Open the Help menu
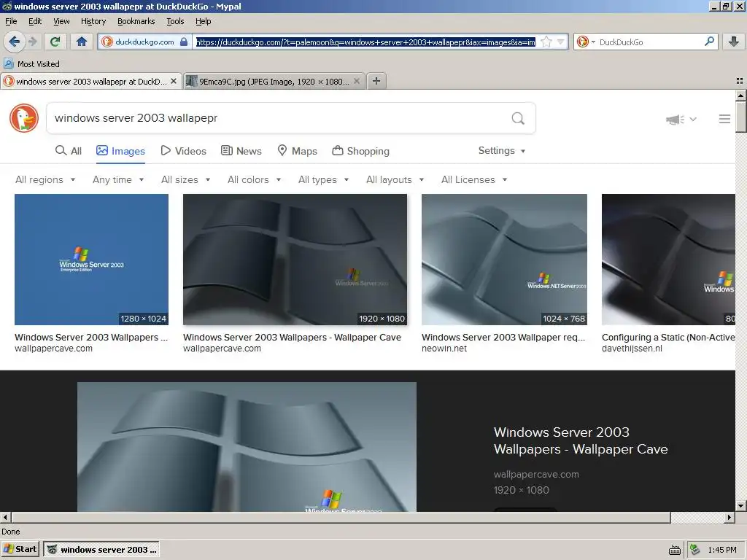747x560 pixels. pyautogui.click(x=204, y=21)
